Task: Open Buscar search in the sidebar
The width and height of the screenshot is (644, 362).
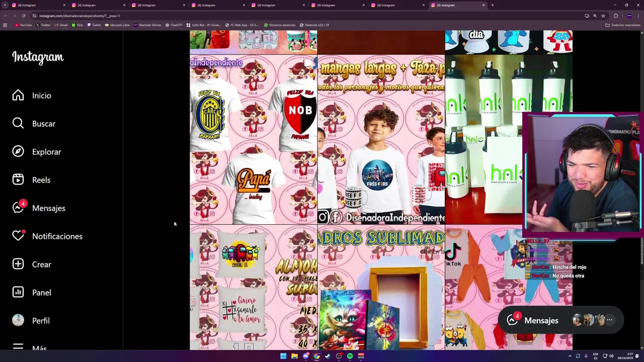Action: pyautogui.click(x=34, y=124)
